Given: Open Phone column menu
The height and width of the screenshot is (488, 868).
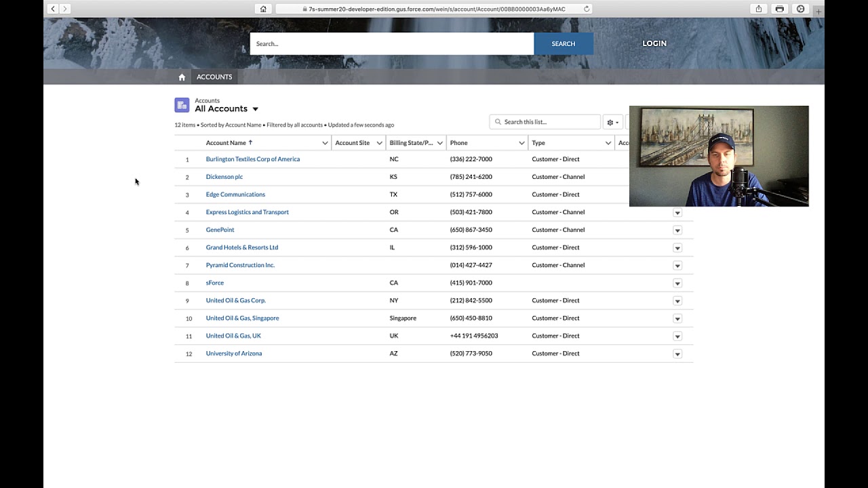Looking at the screenshot, I should tap(521, 143).
